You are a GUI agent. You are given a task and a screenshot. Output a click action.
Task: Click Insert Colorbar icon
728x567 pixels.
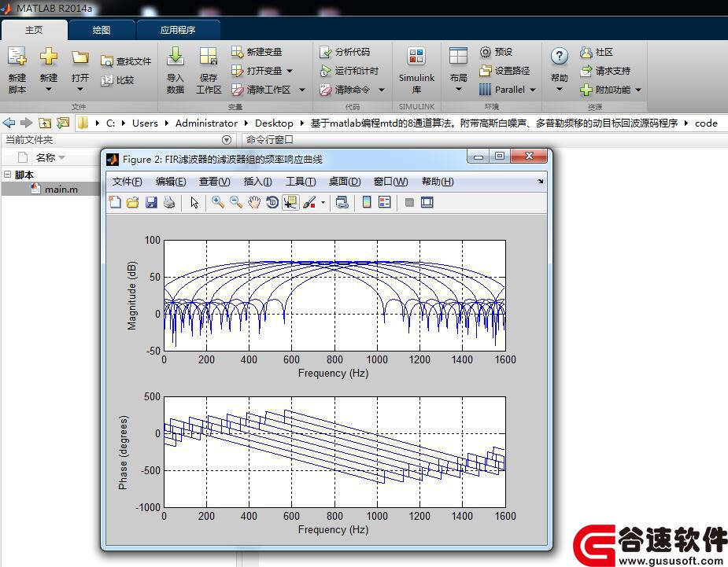[366, 202]
